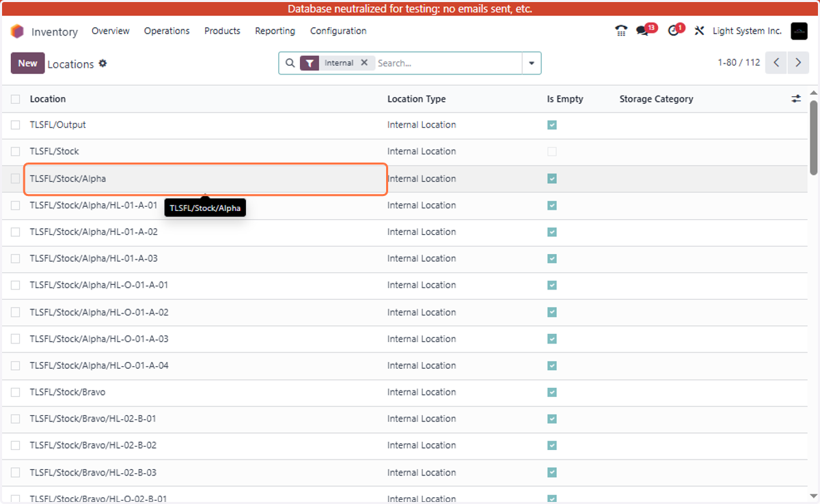This screenshot has height=504, width=820.
Task: Click the Odoo Inventory app logo icon
Action: coord(17,31)
